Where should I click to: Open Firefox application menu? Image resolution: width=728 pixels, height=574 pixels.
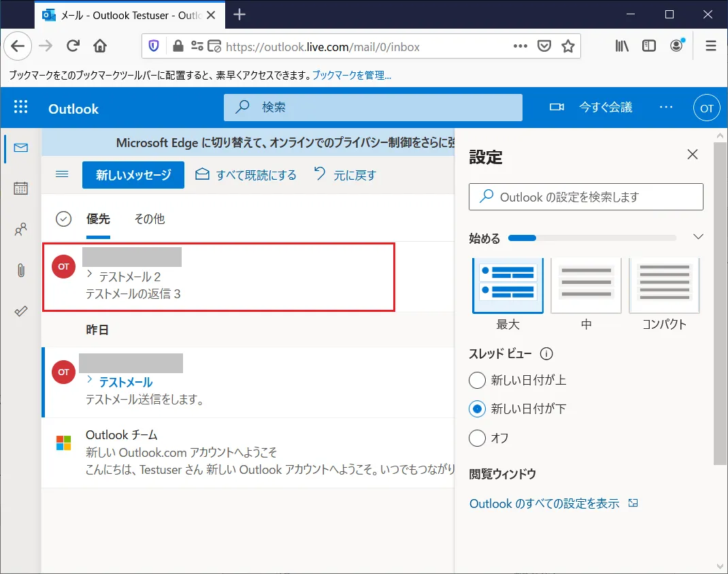[710, 46]
